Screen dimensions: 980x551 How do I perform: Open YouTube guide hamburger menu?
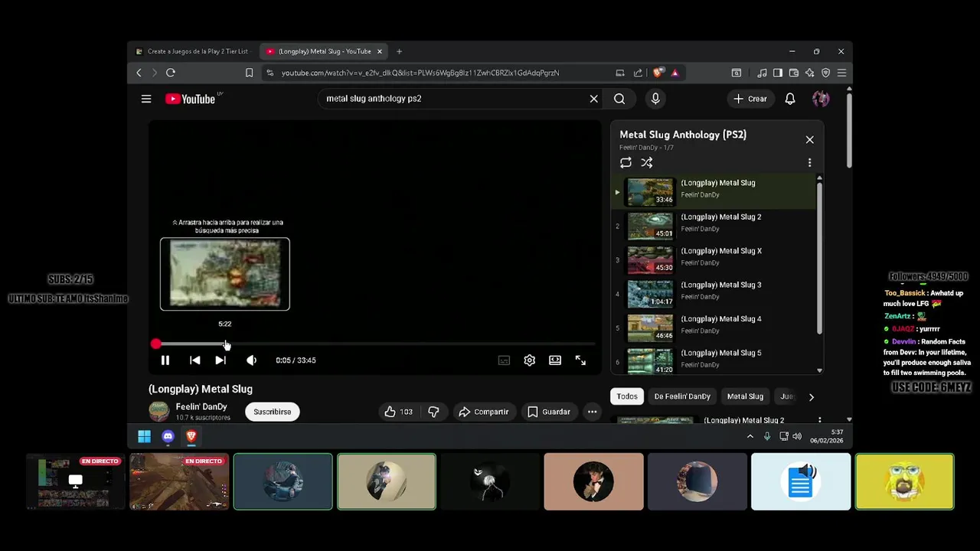pyautogui.click(x=145, y=99)
